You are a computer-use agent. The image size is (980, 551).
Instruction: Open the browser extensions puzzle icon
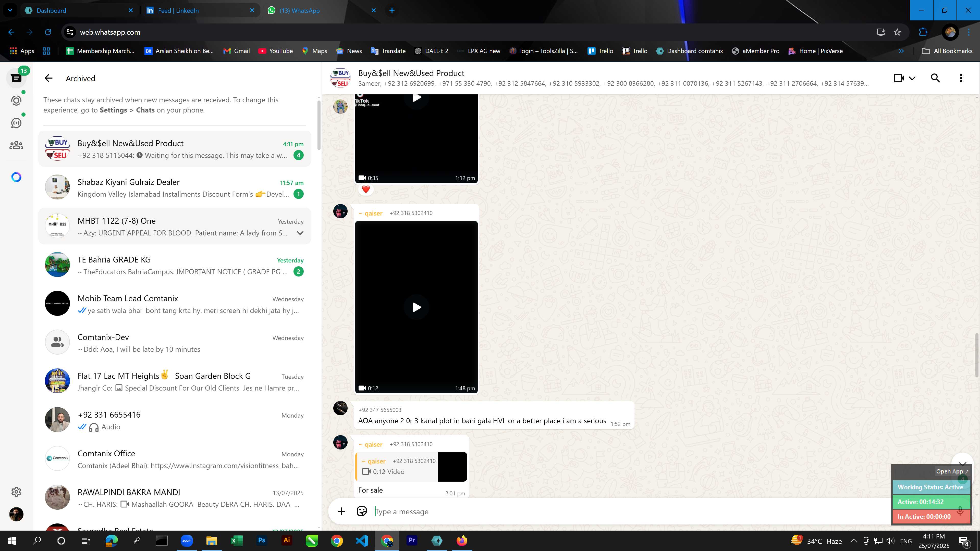click(x=923, y=32)
